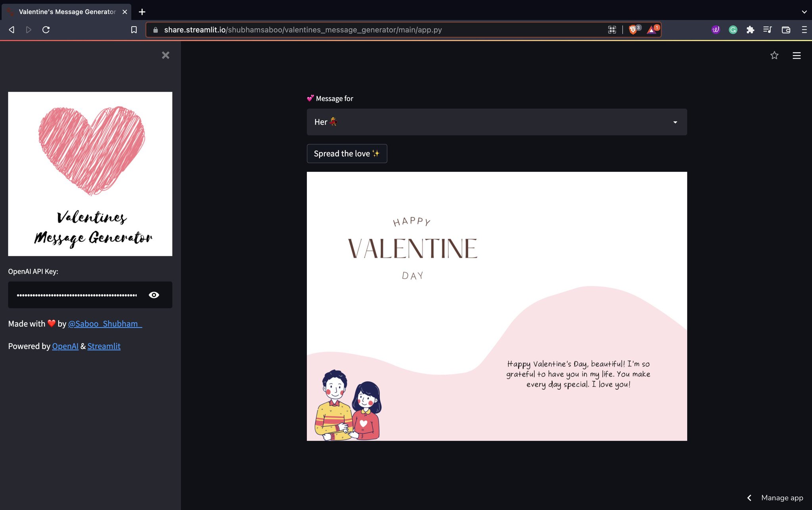812x510 pixels.
Task: Open the "Message for" Her dropdown
Action: tap(497, 122)
